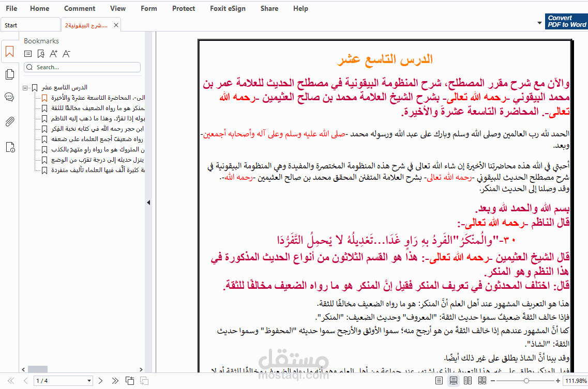
Task: Click the bookmarks Search field
Action: coord(82,67)
